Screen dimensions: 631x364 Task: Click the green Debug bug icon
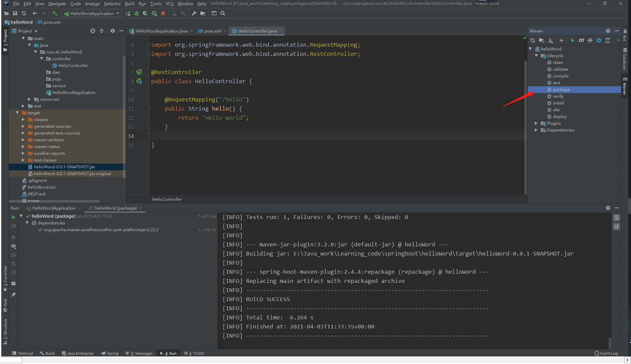137,13
